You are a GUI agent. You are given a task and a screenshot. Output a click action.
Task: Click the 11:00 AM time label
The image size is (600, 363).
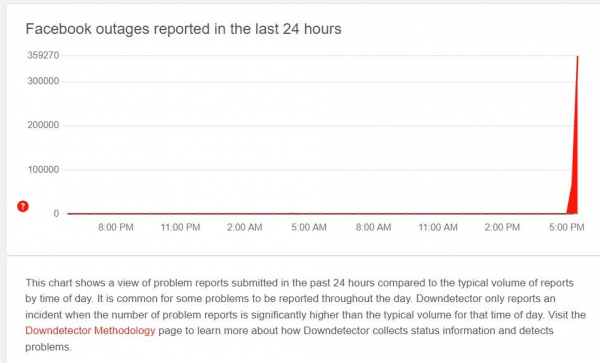tap(438, 227)
